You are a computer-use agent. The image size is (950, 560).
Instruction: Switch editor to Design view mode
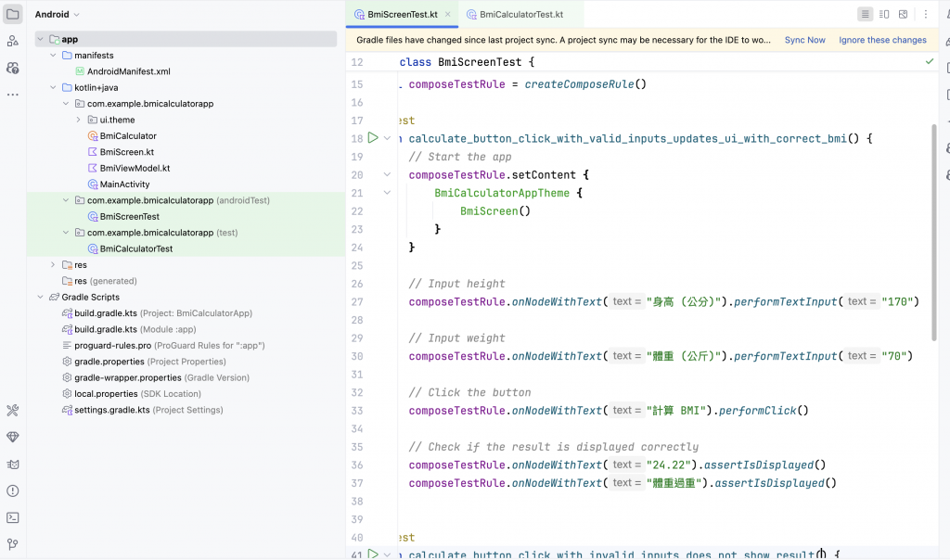click(x=903, y=14)
